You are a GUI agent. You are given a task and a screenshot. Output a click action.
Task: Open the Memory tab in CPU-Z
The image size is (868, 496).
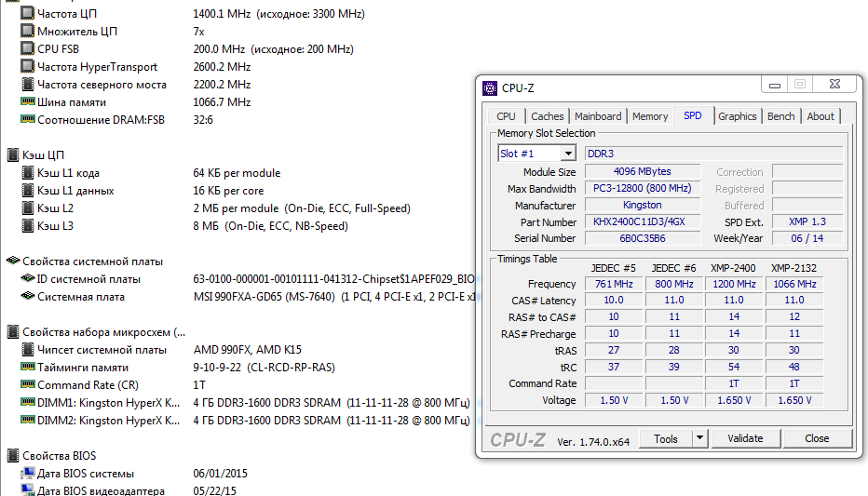click(650, 116)
